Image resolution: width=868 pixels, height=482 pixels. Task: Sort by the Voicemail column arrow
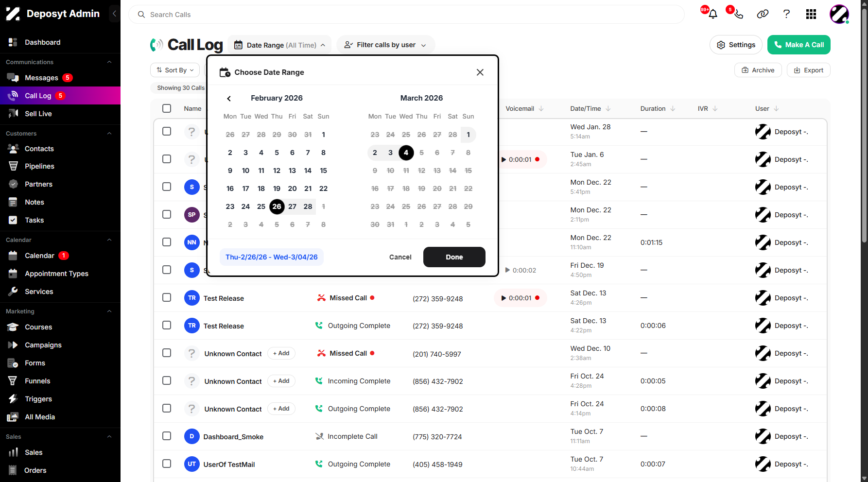[541, 109]
